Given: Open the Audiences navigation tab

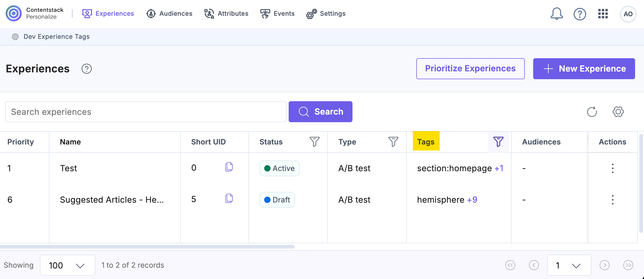Looking at the screenshot, I should coord(169,13).
